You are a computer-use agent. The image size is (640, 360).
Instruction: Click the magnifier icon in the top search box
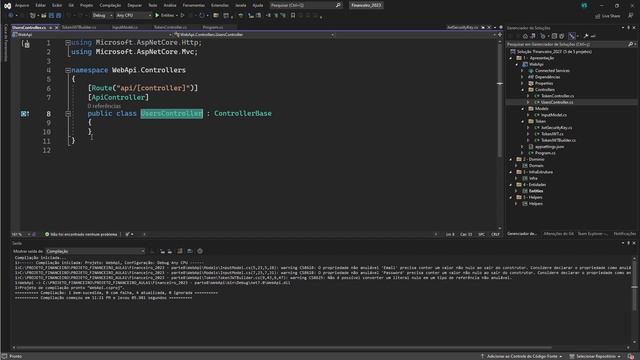(x=338, y=5)
